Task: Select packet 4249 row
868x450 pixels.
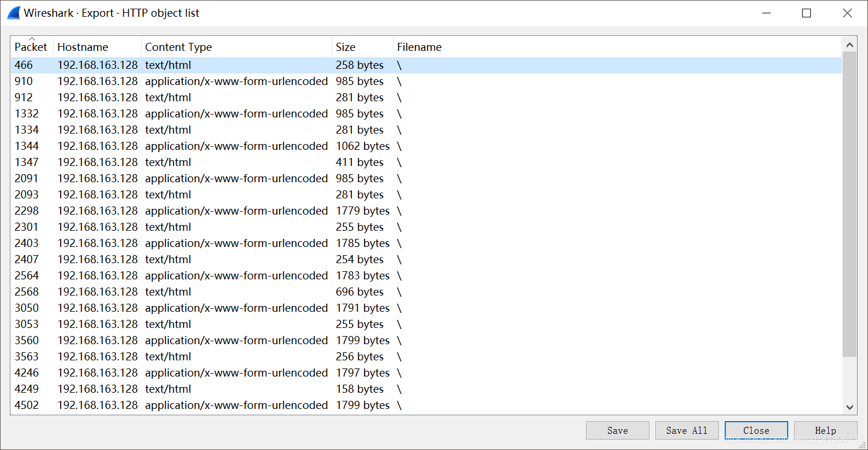Action: (x=426, y=389)
